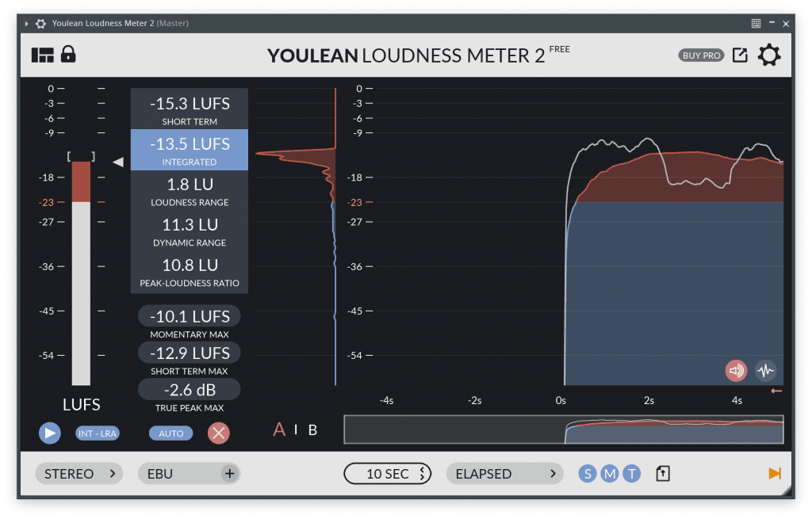
Task: Click the -2.6 dB True Peak Max value
Action: click(190, 390)
